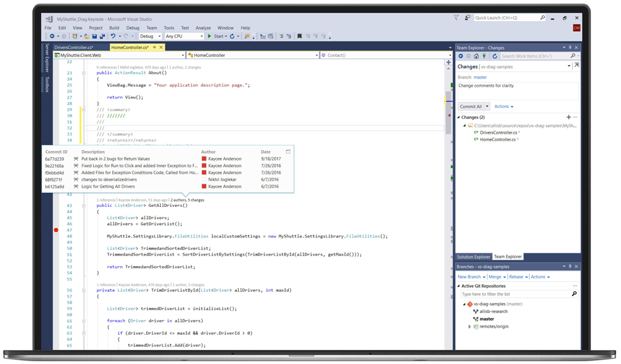Click the Save icon on the toolbar
This screenshot has height=364, width=621.
(x=94, y=36)
